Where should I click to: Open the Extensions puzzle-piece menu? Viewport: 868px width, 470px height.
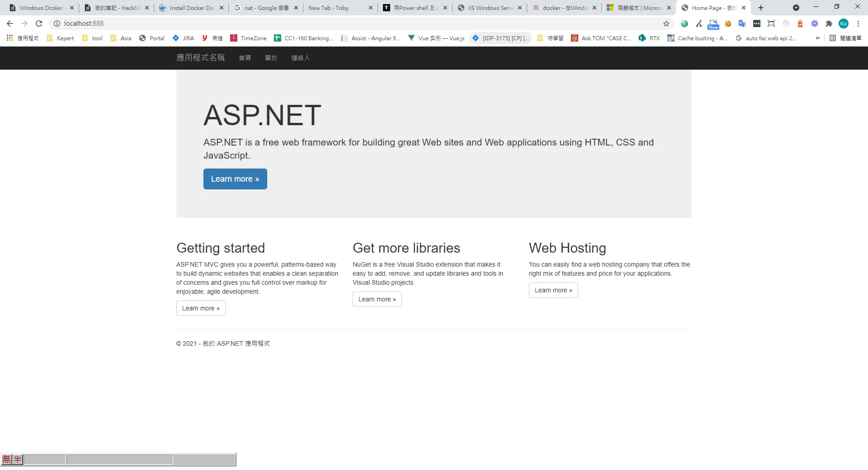click(829, 23)
